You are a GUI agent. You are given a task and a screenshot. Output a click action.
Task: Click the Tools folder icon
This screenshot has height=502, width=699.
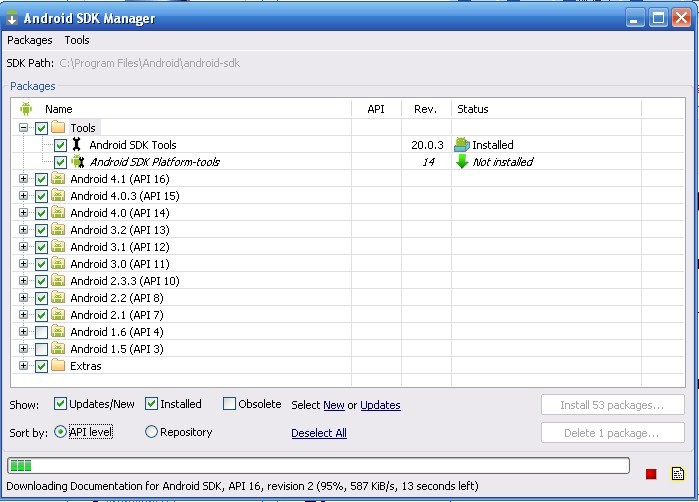(58, 128)
